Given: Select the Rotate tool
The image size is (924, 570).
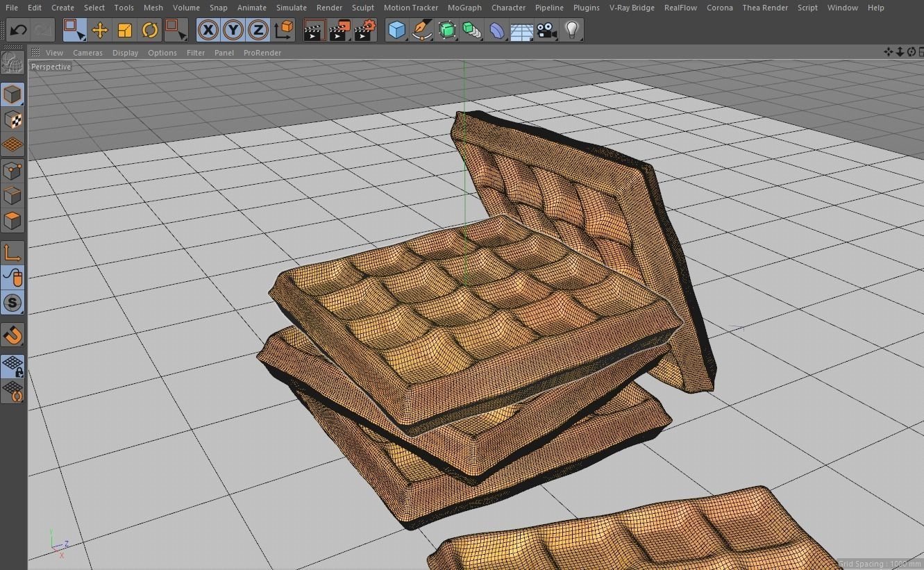Looking at the screenshot, I should pos(149,30).
